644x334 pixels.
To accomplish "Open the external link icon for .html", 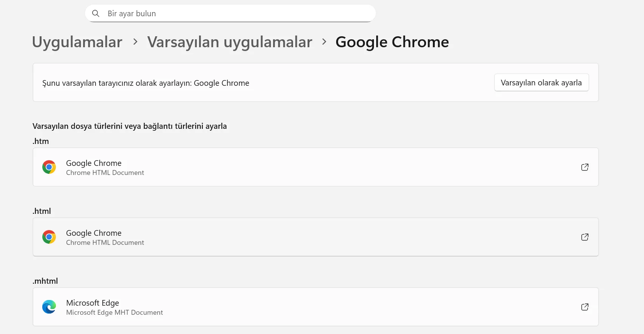I will [585, 237].
